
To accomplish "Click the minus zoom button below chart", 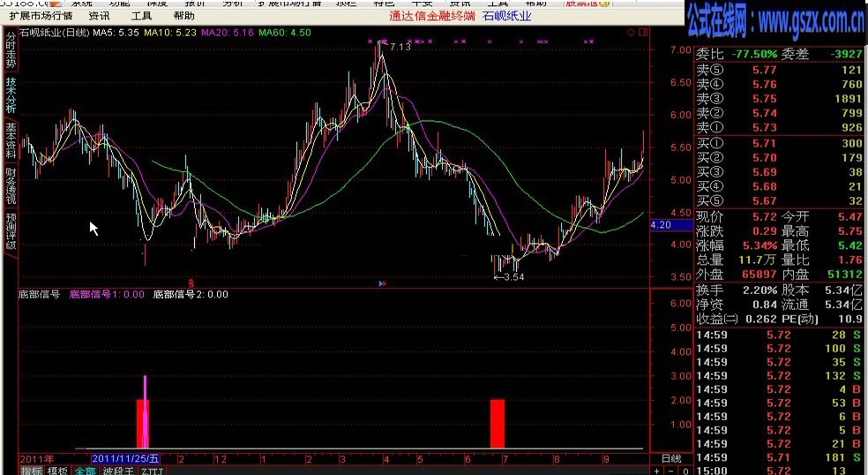I will [672, 471].
